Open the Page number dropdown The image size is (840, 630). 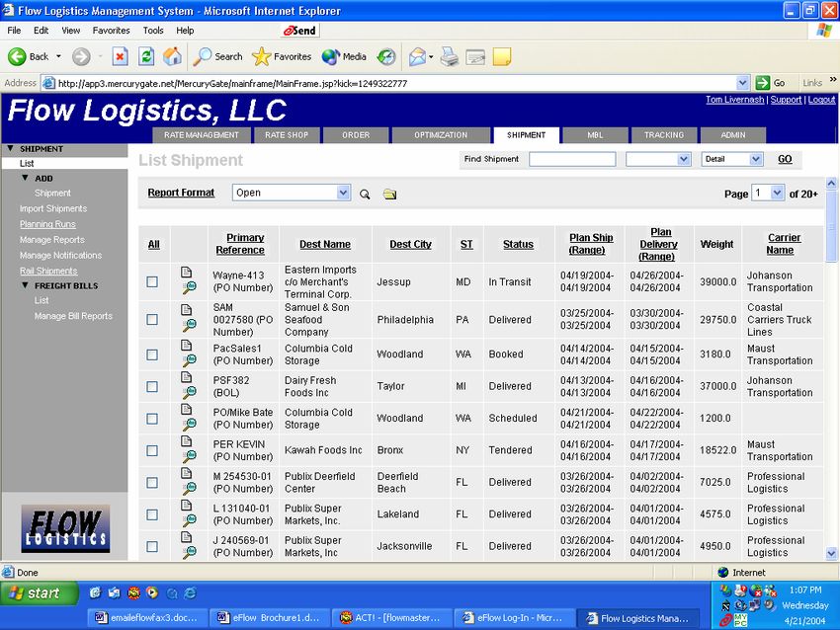point(768,193)
